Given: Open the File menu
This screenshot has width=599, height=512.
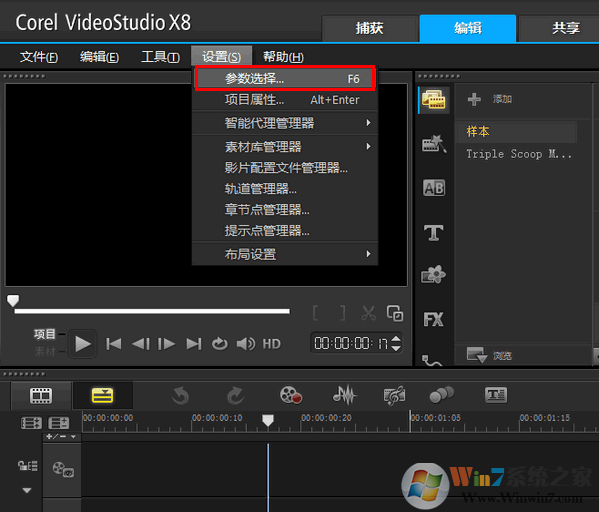Looking at the screenshot, I should click(39, 57).
